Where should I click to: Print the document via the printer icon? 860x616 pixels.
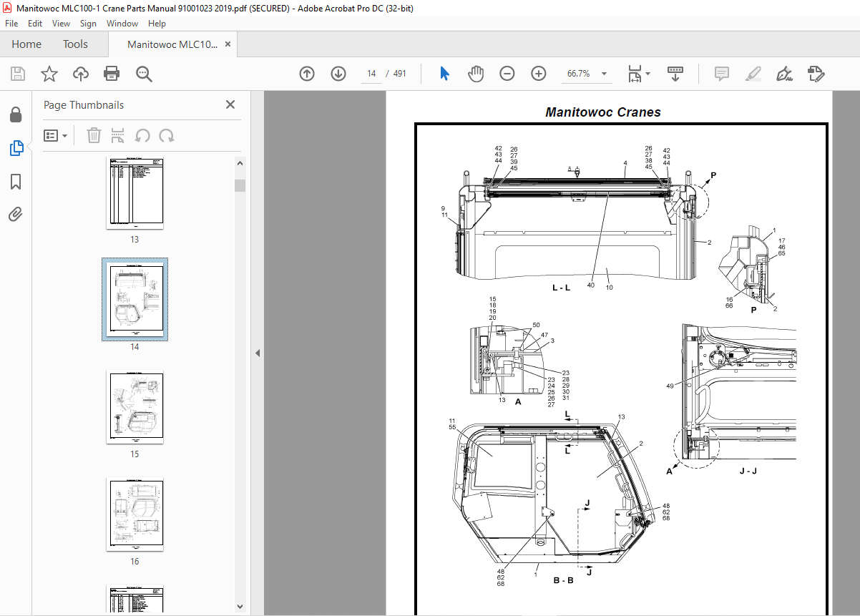click(x=112, y=74)
